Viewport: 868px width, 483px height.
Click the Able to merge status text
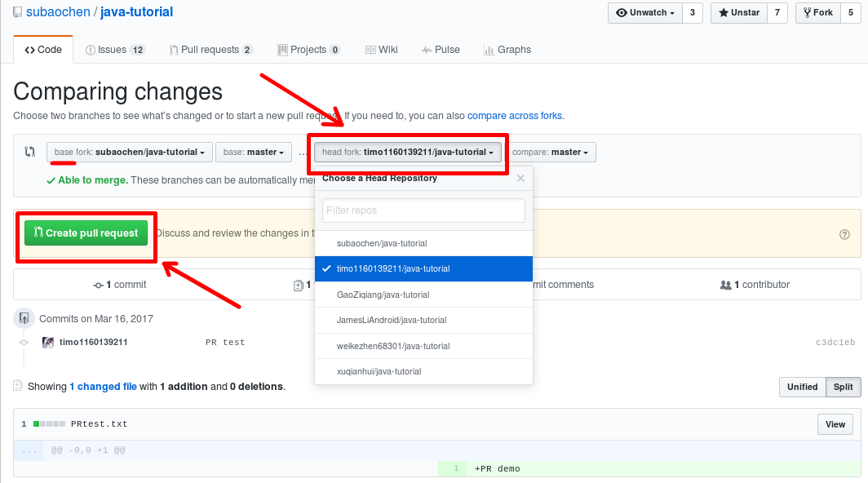pyautogui.click(x=93, y=180)
